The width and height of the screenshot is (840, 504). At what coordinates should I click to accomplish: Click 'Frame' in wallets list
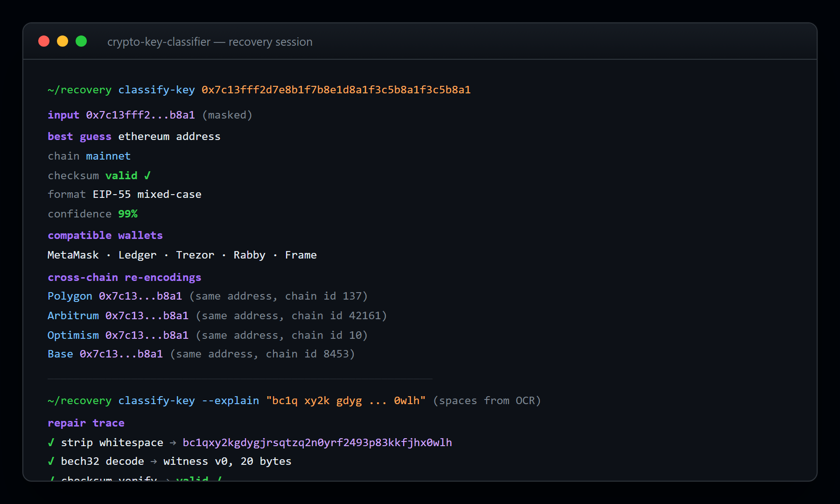pyautogui.click(x=301, y=255)
